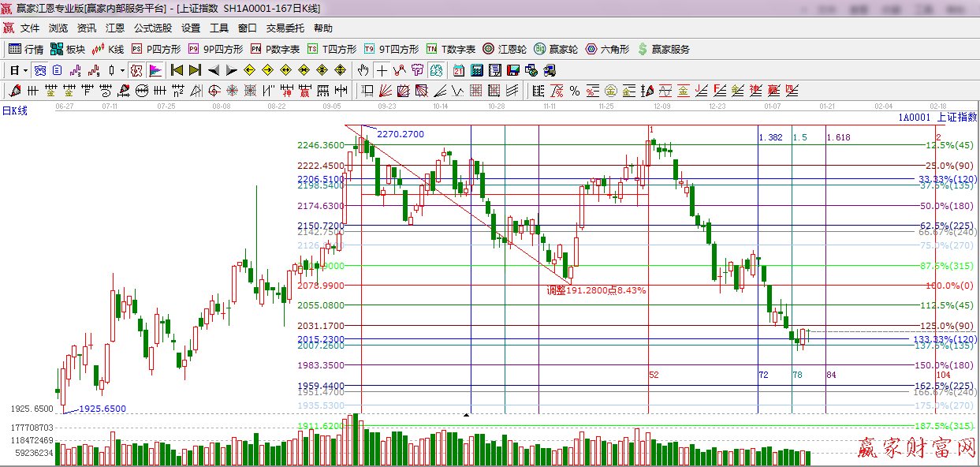Open the 公式选股 menu

152,28
